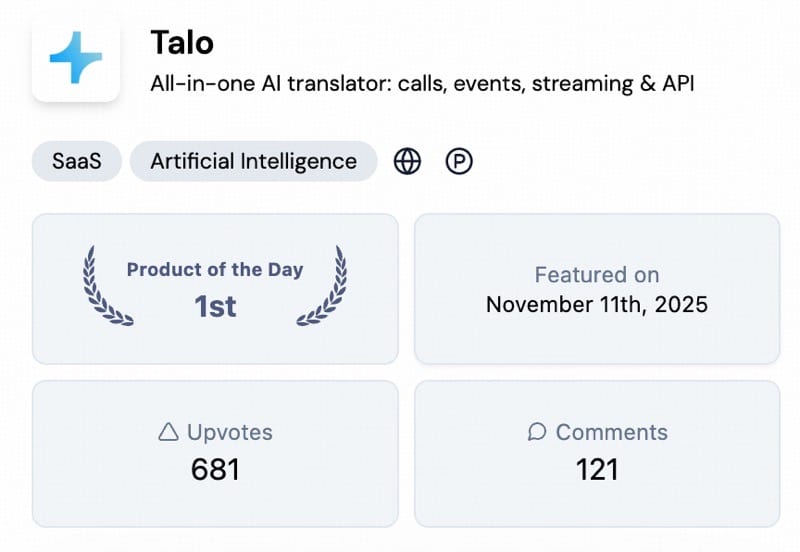Click the Comments label
800x552 pixels.
[x=612, y=432]
